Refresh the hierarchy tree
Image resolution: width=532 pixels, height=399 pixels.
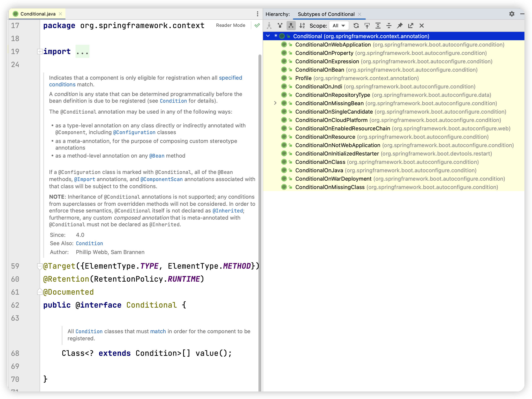(x=356, y=26)
